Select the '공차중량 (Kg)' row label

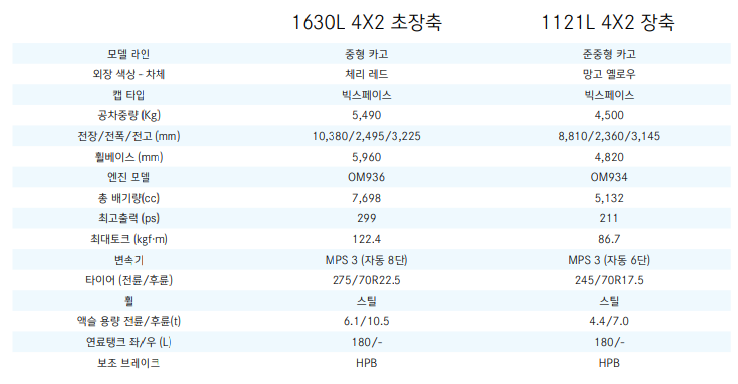[128, 115]
